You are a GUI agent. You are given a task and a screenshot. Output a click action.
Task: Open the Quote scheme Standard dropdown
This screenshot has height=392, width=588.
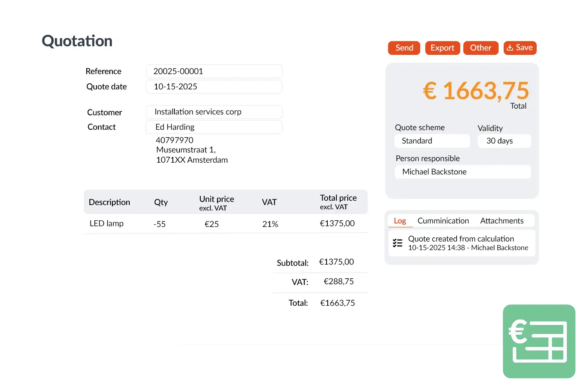click(432, 141)
